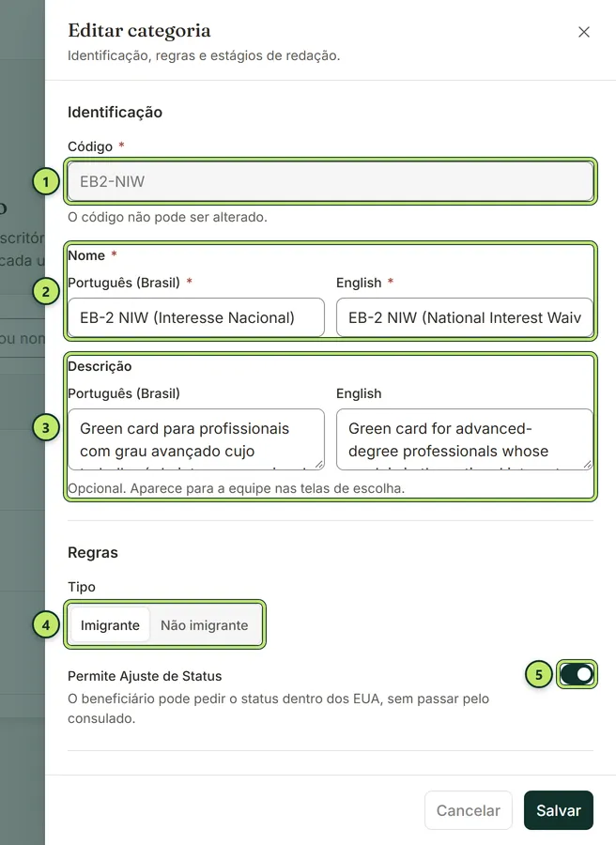
Task: Edit the Portuguese name field
Action: (196, 317)
